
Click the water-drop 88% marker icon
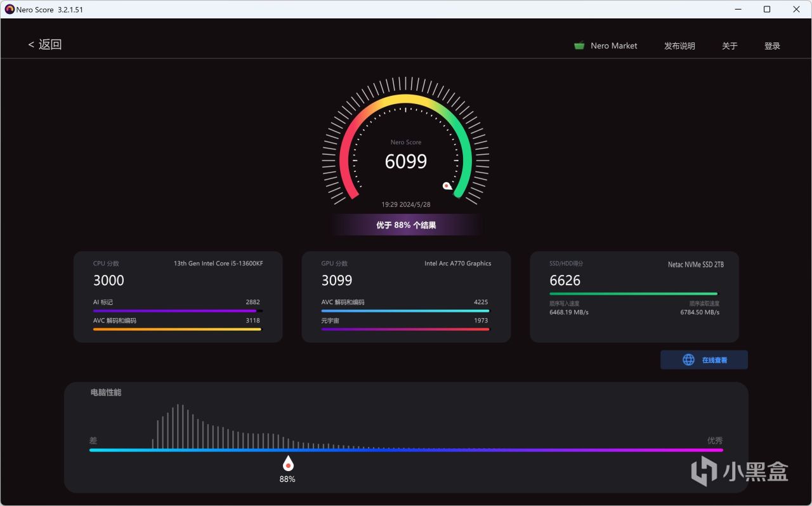pyautogui.click(x=287, y=463)
